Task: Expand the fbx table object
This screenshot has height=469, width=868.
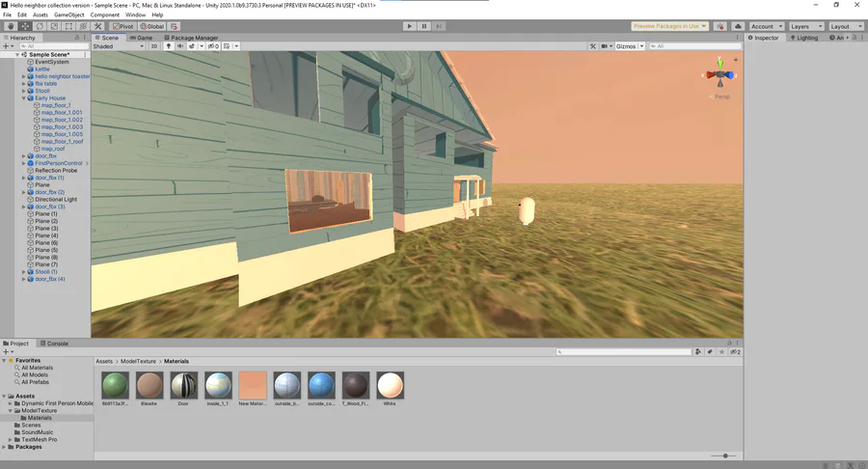Action: (x=24, y=84)
